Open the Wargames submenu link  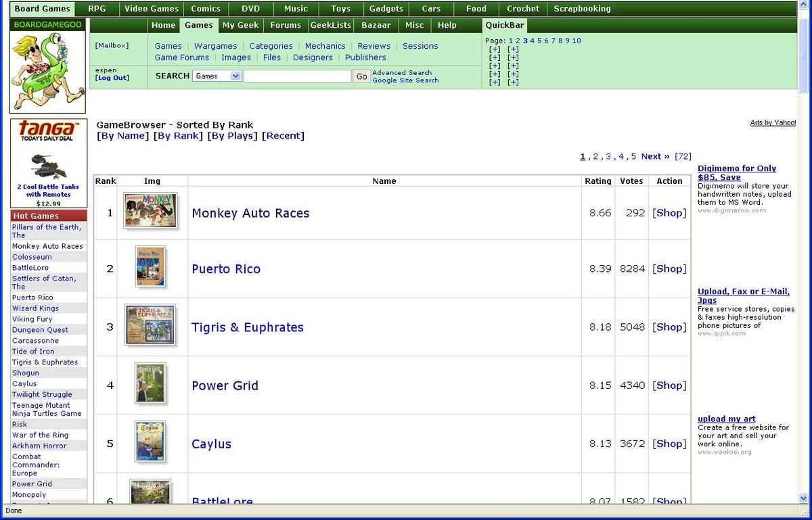pos(216,46)
